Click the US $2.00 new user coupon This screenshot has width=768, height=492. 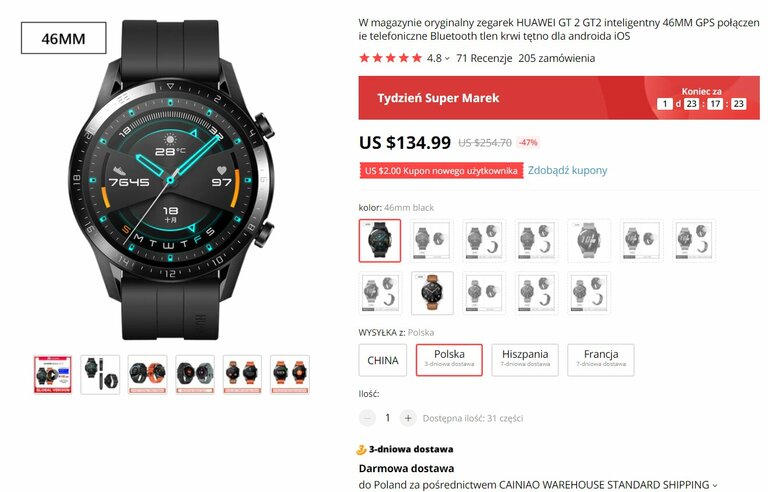pos(441,171)
